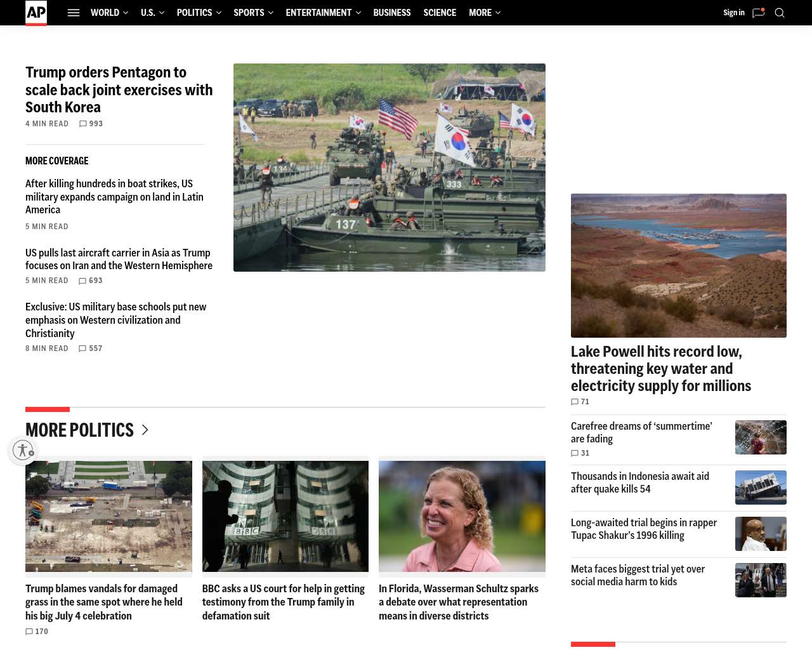Click the Tupac trial thumbnail
The width and height of the screenshot is (812, 650).
761,534
